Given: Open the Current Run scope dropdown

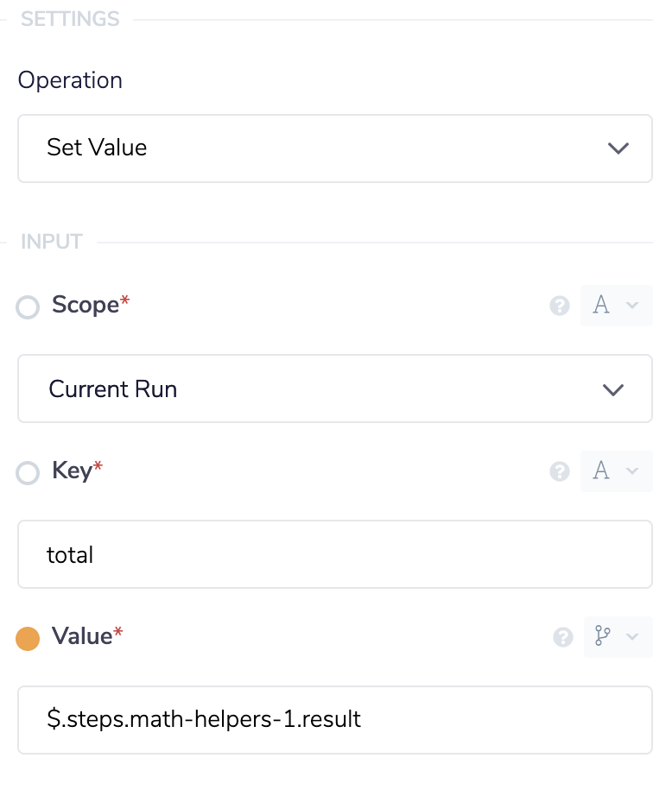Looking at the screenshot, I should click(335, 389).
